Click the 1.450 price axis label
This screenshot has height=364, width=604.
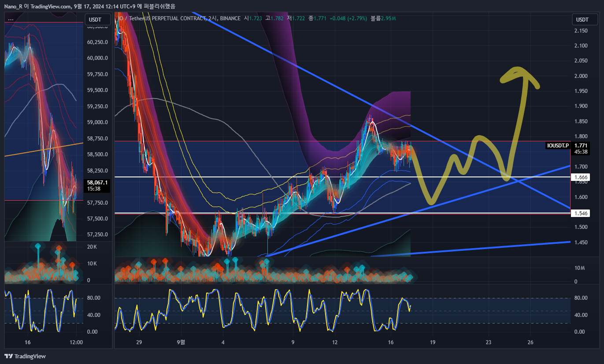[x=581, y=243]
